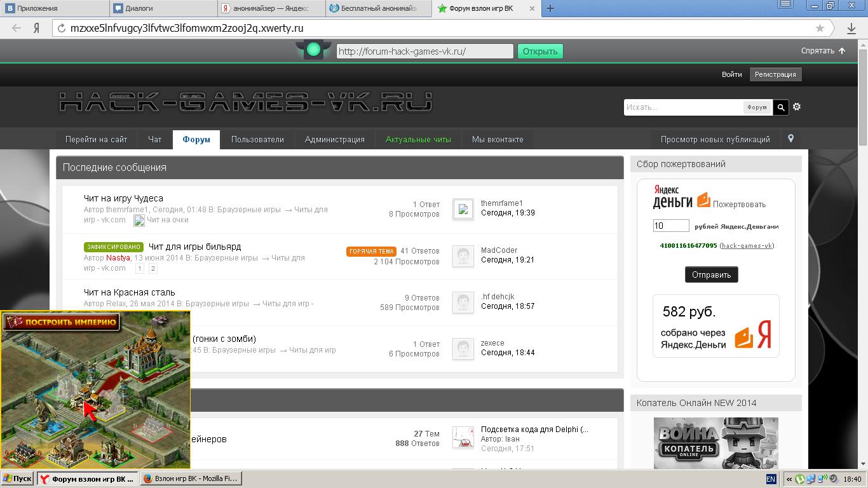Click the donation amount field
The width and height of the screenshot is (868, 488).
(671, 226)
